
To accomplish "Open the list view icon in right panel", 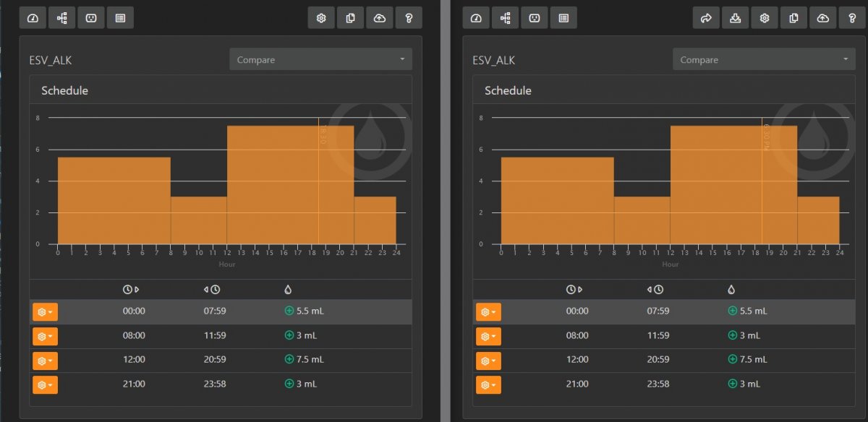I will click(x=563, y=18).
